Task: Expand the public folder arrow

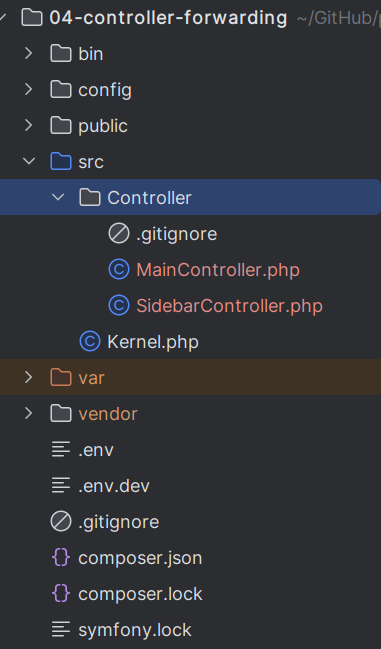Action: point(29,125)
